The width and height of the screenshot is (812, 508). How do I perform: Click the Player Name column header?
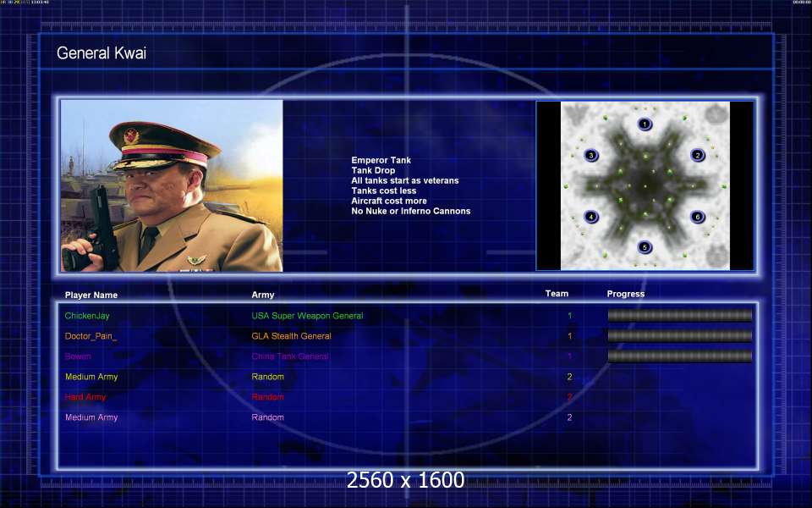click(91, 295)
